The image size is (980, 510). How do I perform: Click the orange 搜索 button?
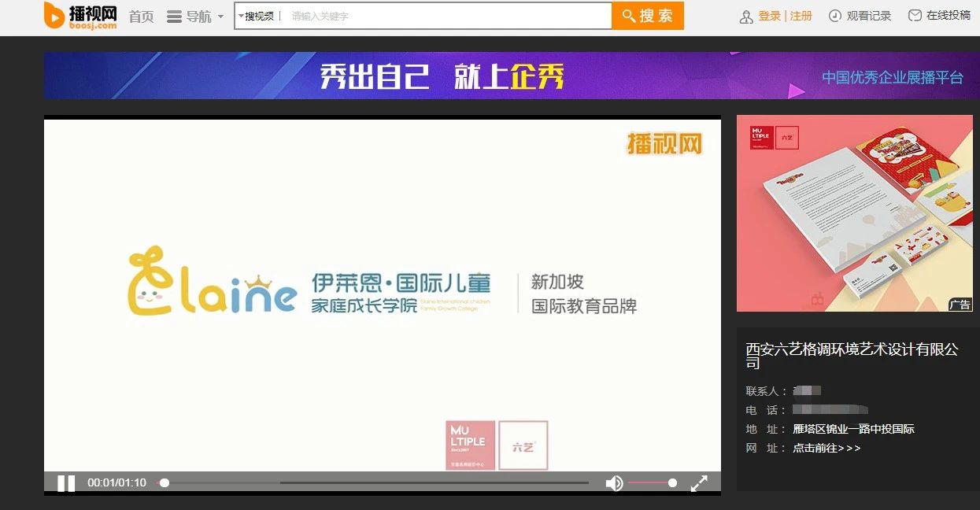(x=648, y=16)
